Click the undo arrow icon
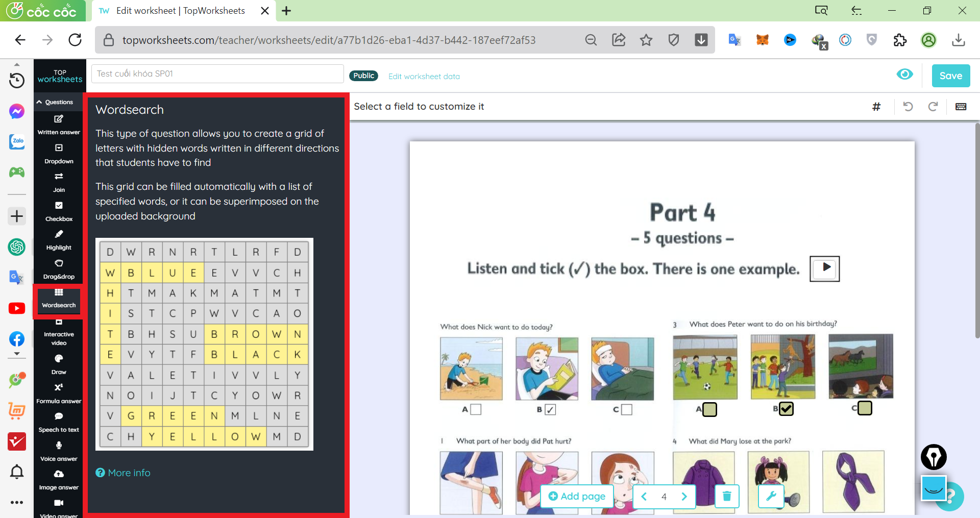Screen dimensions: 980x518 pos(908,106)
